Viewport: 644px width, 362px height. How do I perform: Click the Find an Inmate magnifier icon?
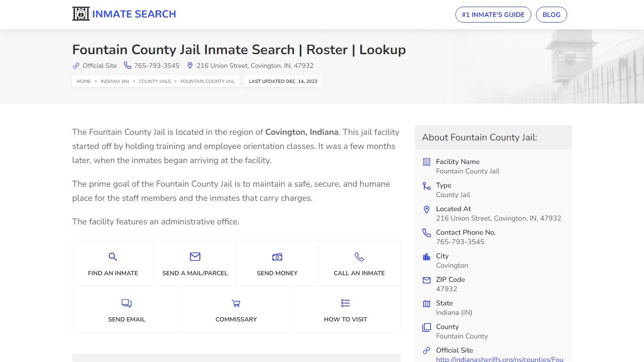(x=113, y=257)
